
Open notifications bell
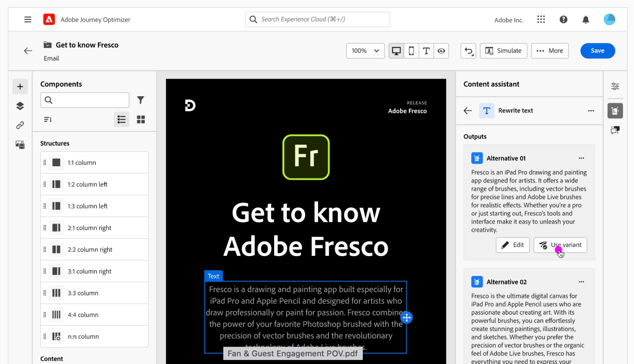point(585,19)
